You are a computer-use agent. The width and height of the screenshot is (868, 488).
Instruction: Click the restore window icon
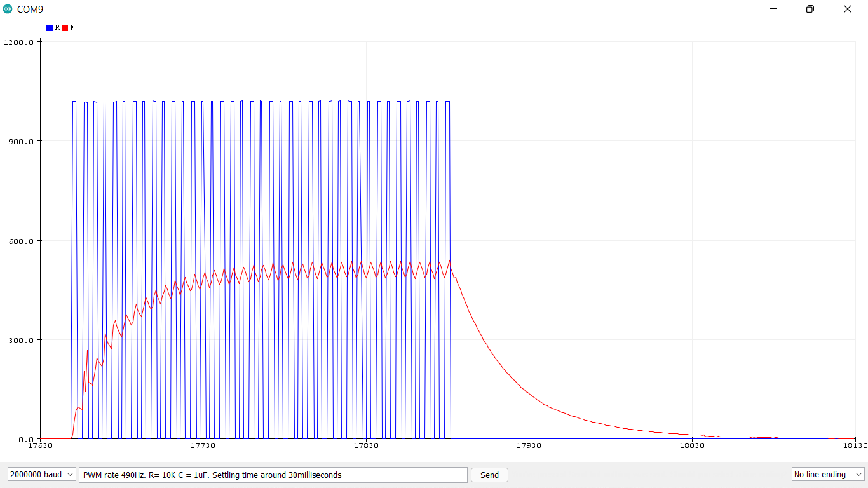[x=810, y=9]
